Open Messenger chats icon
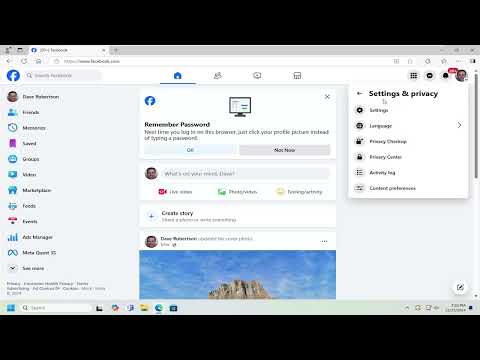The image size is (480, 360). tap(430, 76)
